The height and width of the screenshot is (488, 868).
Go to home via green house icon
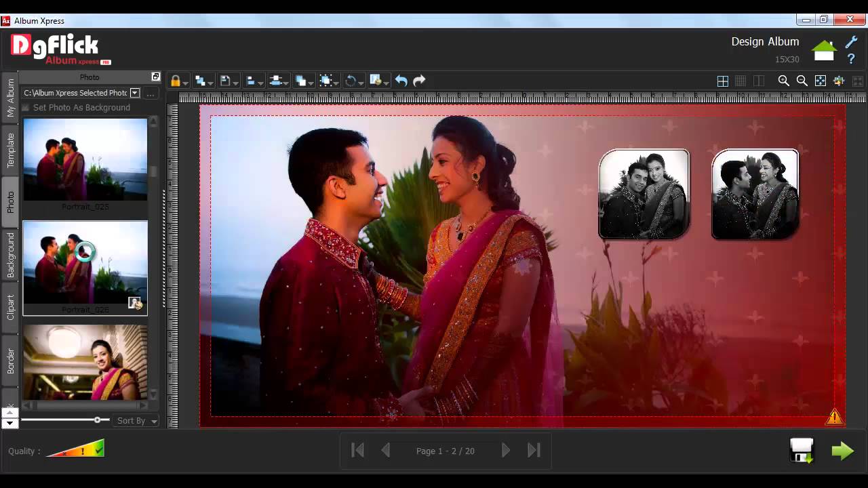(824, 50)
